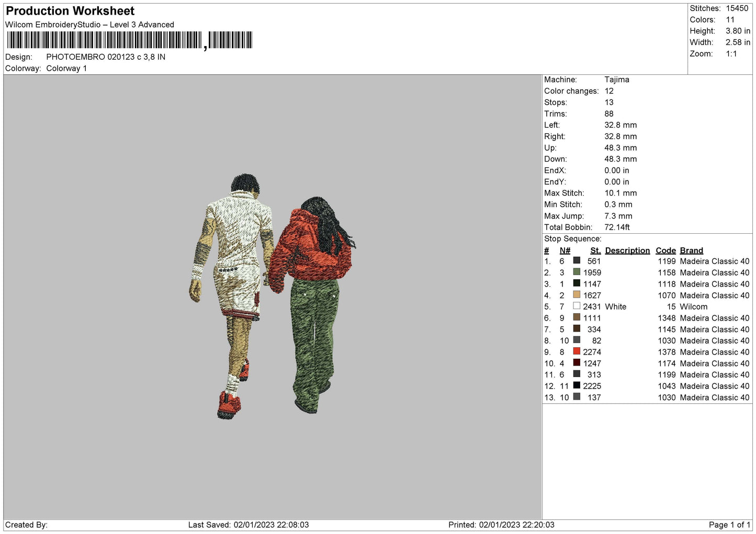756x534 pixels.
Task: Click the 'Stop Sequence:' heading
Action: [573, 239]
